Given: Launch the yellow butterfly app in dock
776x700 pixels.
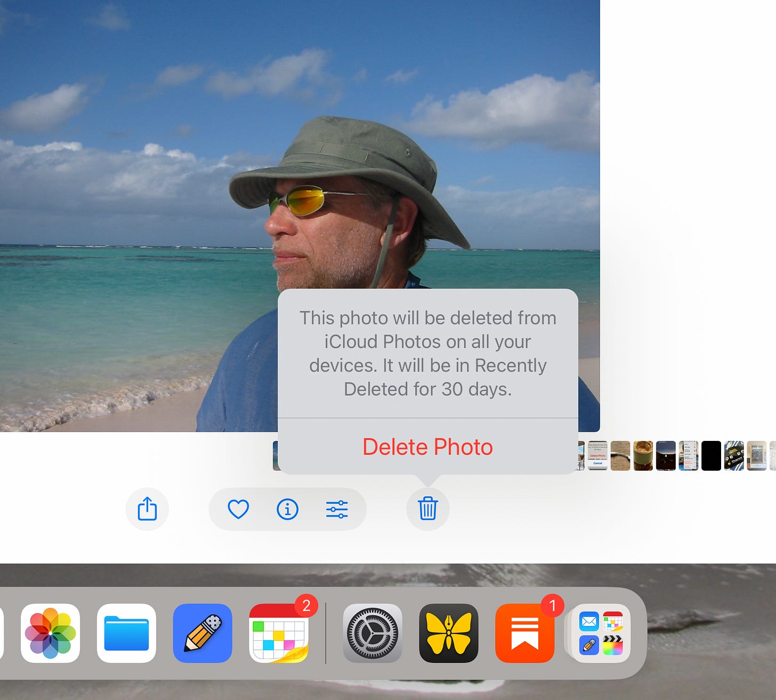Looking at the screenshot, I should click(x=449, y=633).
